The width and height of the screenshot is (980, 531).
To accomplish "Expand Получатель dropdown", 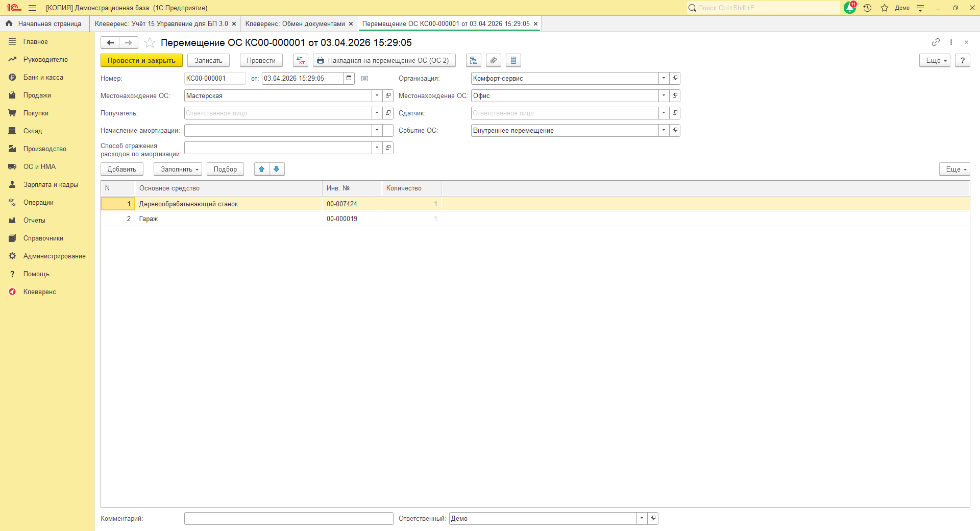I will (x=377, y=113).
